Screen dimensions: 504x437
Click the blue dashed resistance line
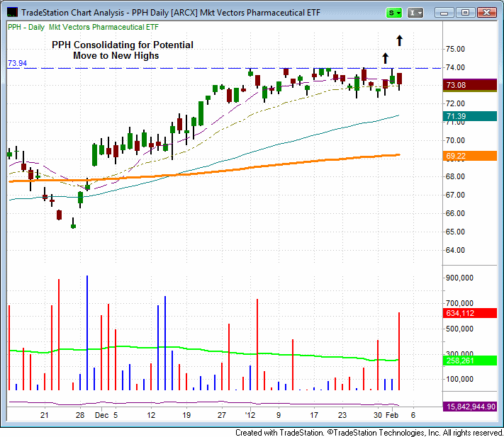(x=225, y=68)
